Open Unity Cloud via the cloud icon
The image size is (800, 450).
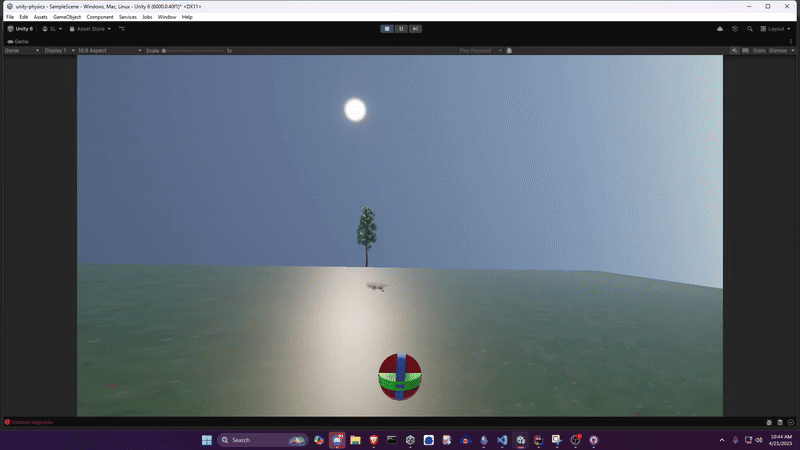click(720, 29)
